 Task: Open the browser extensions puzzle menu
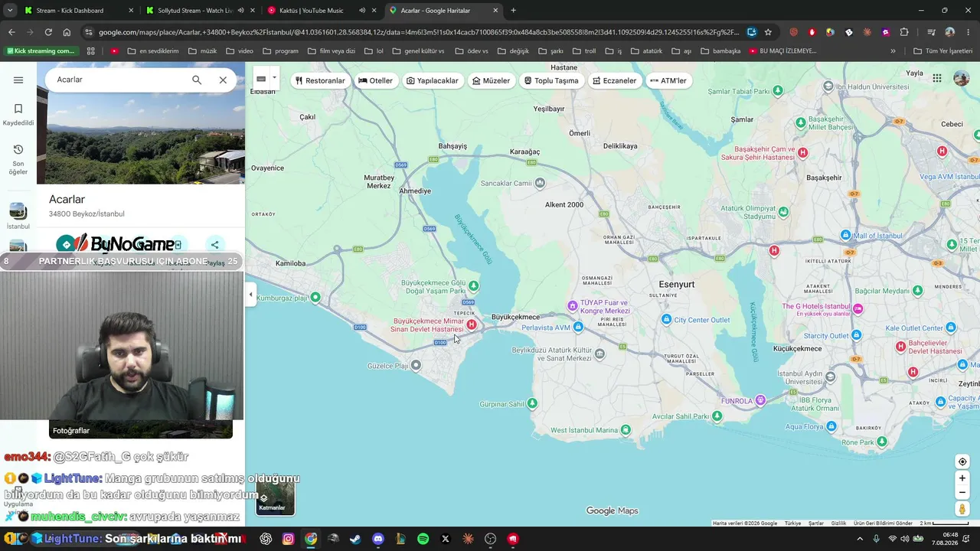pos(904,32)
